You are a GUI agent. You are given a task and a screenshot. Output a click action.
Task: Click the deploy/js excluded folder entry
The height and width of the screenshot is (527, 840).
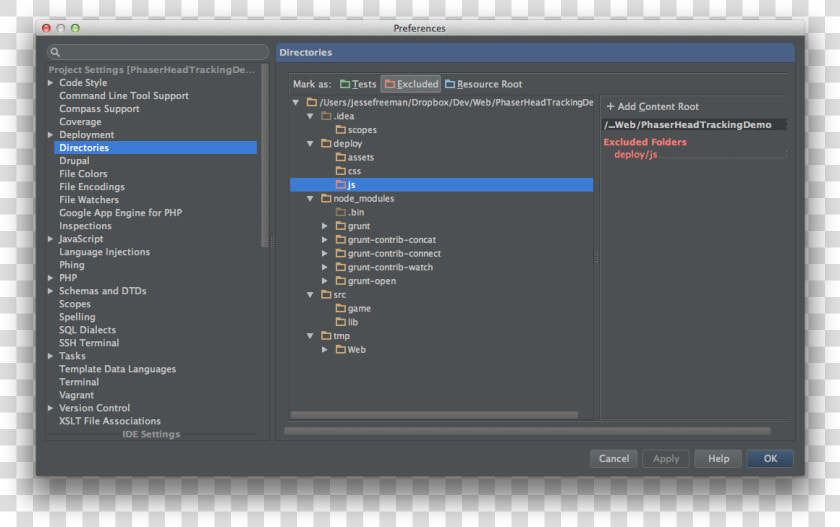tap(636, 154)
